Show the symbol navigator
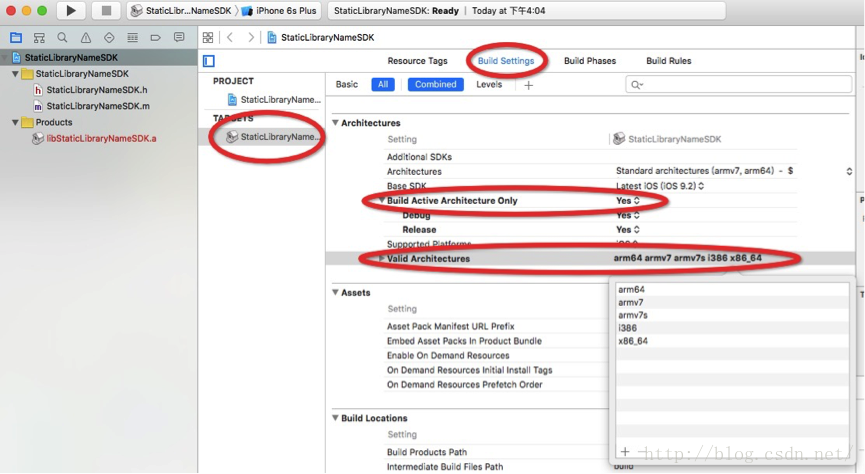 coord(39,38)
